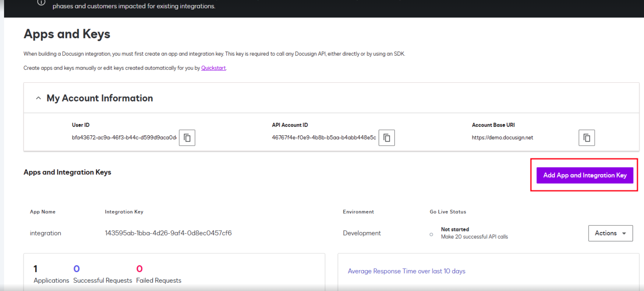Click the App Name column header

click(x=43, y=212)
